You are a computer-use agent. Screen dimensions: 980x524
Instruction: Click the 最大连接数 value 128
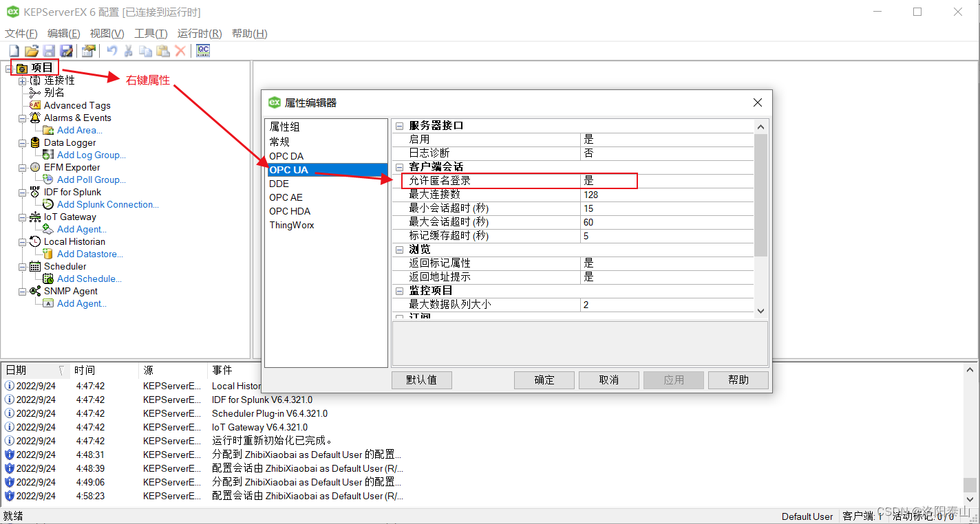pos(668,195)
